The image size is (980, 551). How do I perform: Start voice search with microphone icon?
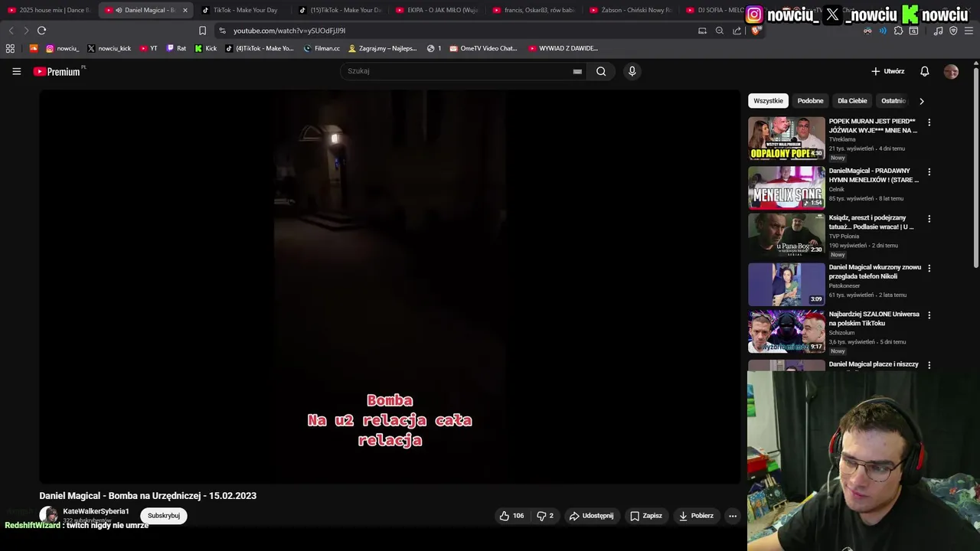(632, 71)
